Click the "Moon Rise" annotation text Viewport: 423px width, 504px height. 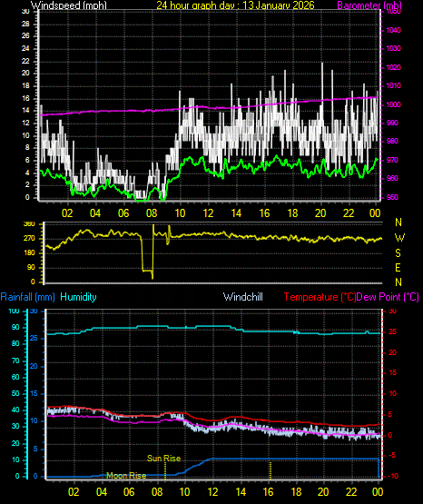(126, 475)
